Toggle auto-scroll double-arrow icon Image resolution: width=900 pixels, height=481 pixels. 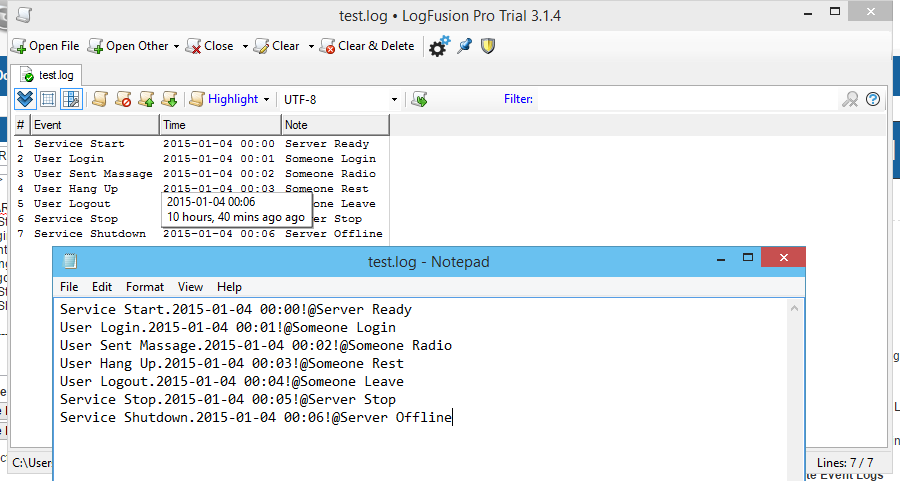click(25, 99)
